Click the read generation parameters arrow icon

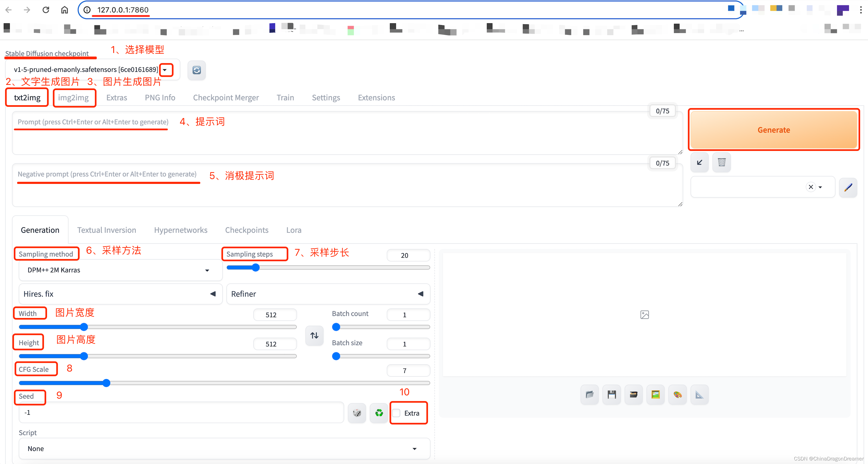tap(700, 163)
